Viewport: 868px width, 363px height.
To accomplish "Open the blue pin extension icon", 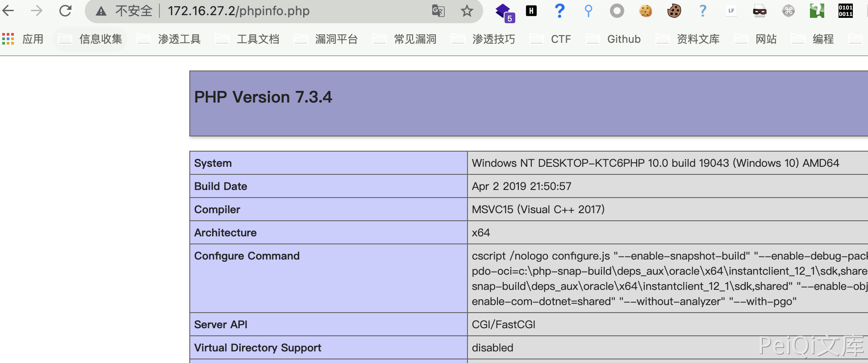I will click(x=588, y=11).
